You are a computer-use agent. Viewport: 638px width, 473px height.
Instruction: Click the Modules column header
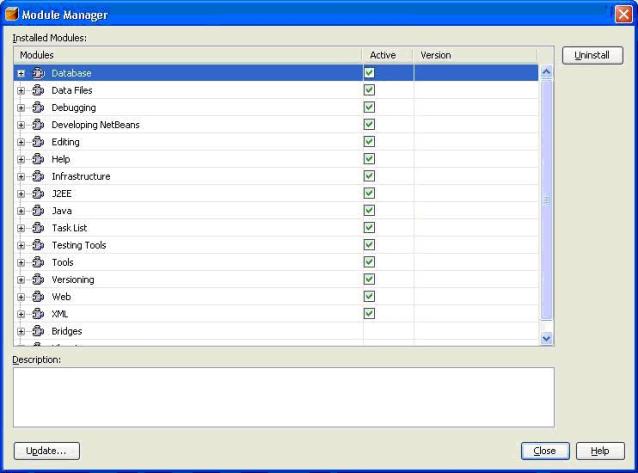pyautogui.click(x=187, y=55)
